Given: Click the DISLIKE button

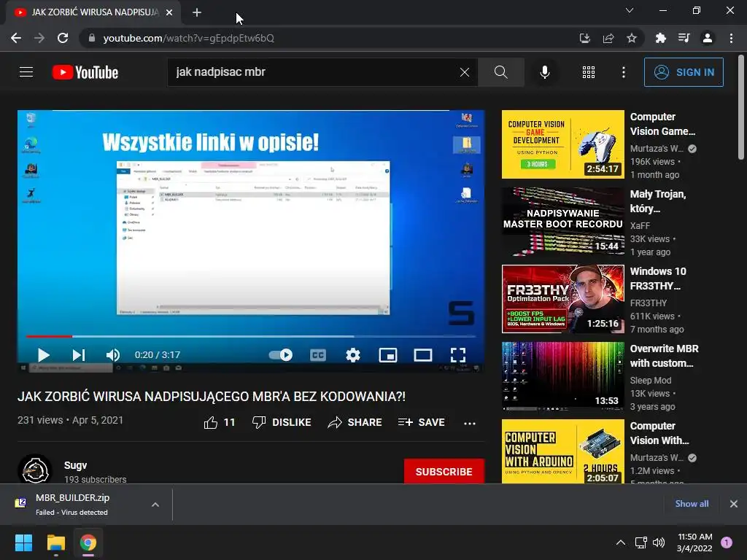Looking at the screenshot, I should pyautogui.click(x=282, y=422).
